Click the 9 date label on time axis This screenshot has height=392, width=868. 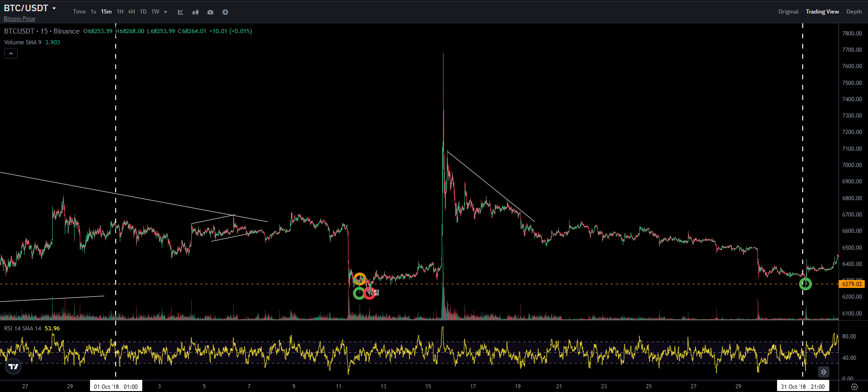(294, 386)
